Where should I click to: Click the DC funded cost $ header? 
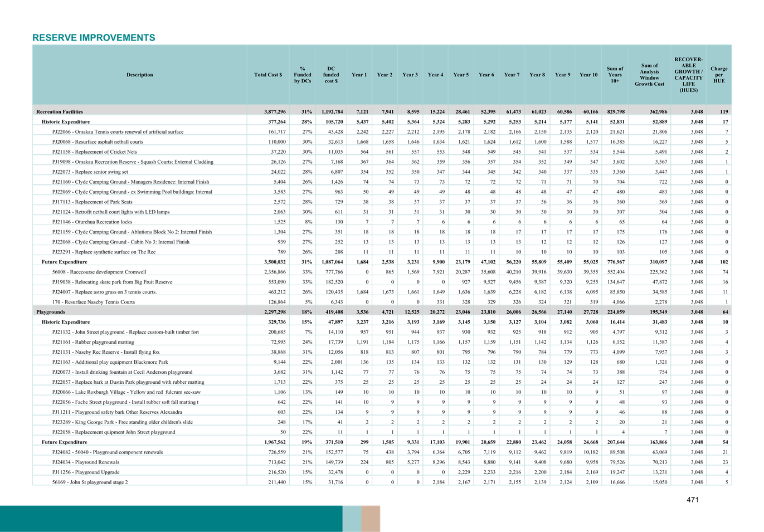[331, 75]
